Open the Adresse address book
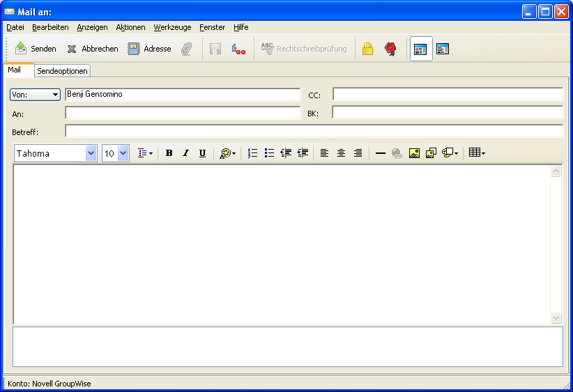The width and height of the screenshot is (573, 392). (149, 49)
